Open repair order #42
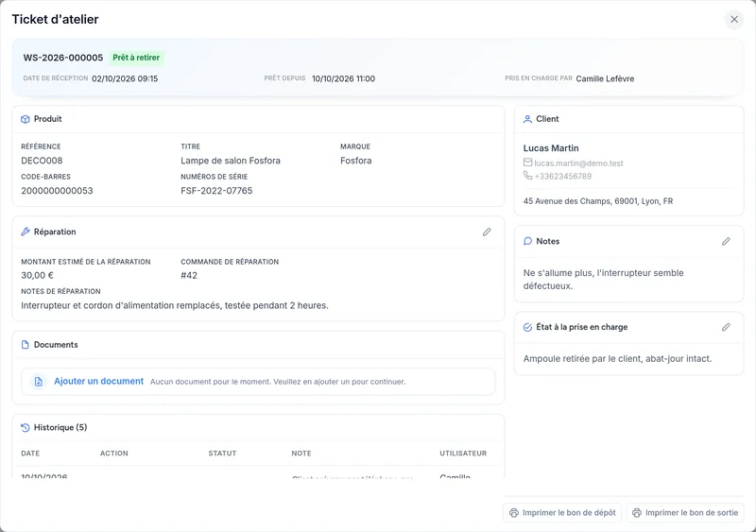The image size is (756, 532). pyautogui.click(x=189, y=275)
